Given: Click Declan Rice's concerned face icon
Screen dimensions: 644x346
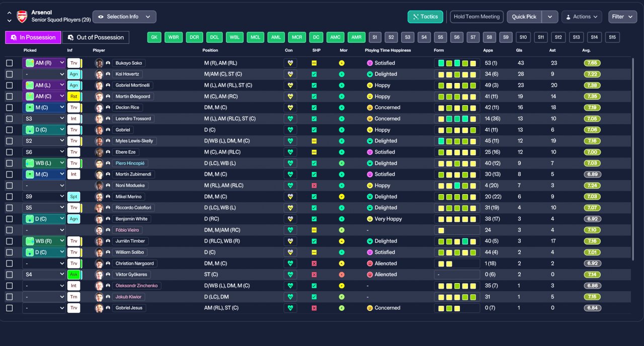Looking at the screenshot, I should [x=370, y=108].
